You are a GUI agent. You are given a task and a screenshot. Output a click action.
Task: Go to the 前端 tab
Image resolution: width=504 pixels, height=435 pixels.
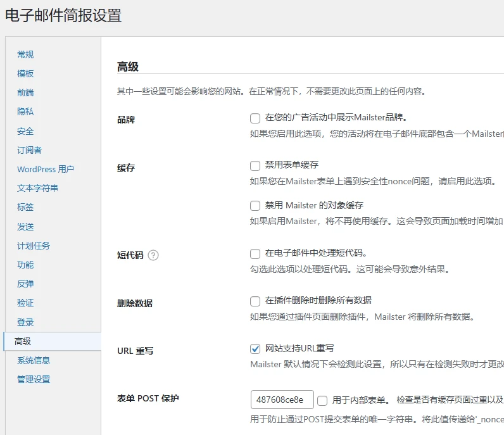click(25, 92)
